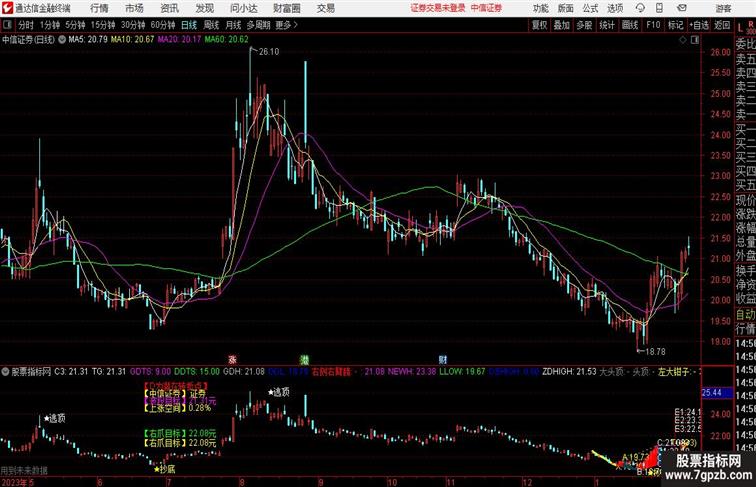Switch to the 60分钟 period
Image resolution: width=756 pixels, height=487 pixels.
pos(163,25)
